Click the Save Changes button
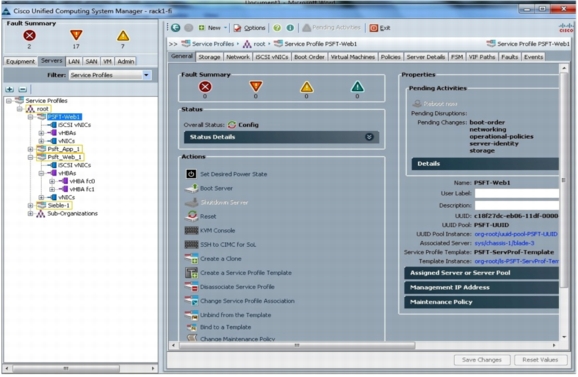Image resolution: width=578 pixels, height=377 pixels. tap(482, 360)
